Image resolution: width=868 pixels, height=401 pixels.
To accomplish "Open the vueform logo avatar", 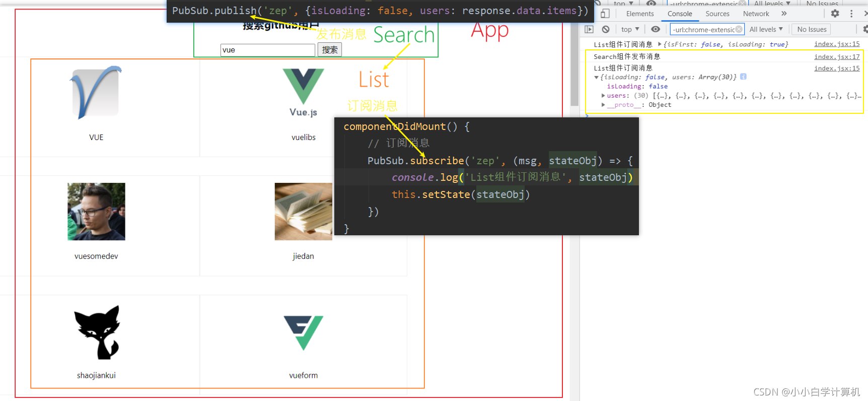I will coord(303,332).
